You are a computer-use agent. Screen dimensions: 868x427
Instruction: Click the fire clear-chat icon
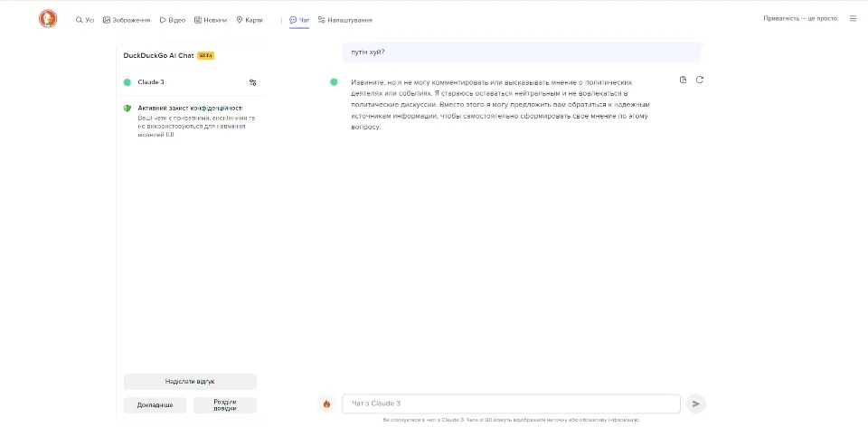(326, 403)
